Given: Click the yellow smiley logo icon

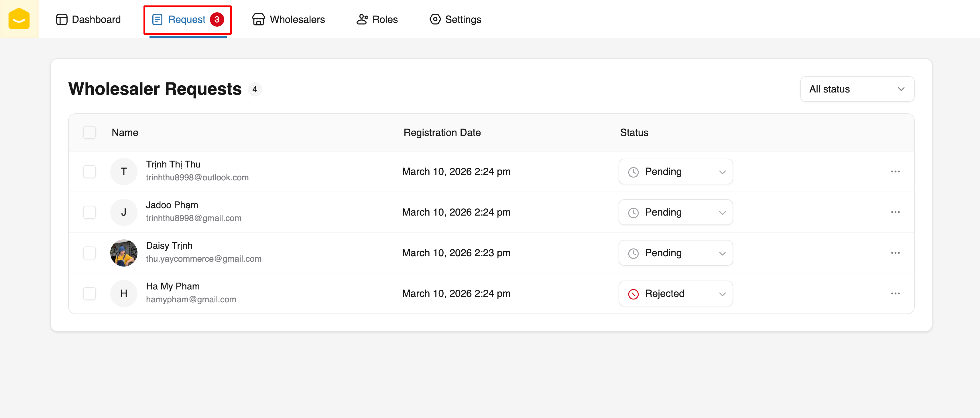Looking at the screenshot, I should (19, 19).
